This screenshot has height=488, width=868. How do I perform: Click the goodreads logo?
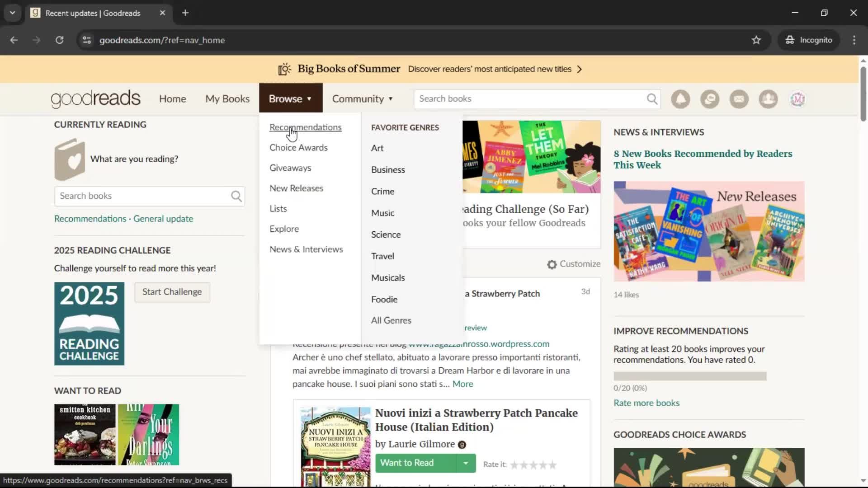coord(96,99)
